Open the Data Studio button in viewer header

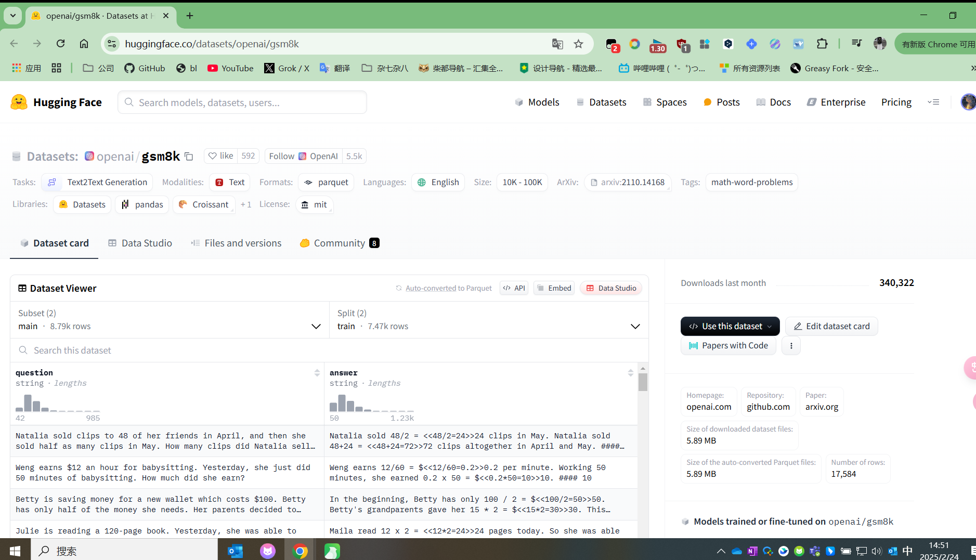(x=611, y=288)
